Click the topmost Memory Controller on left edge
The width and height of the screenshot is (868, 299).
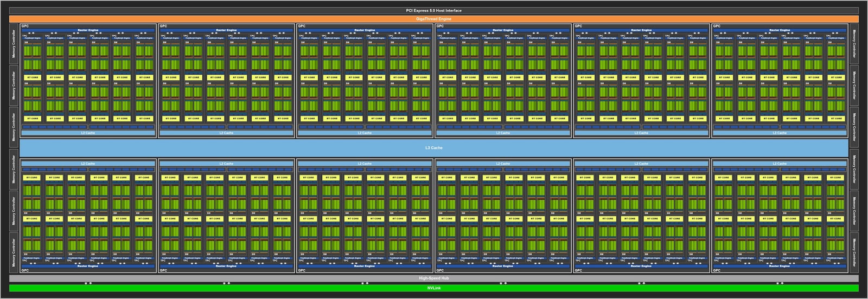click(14, 44)
